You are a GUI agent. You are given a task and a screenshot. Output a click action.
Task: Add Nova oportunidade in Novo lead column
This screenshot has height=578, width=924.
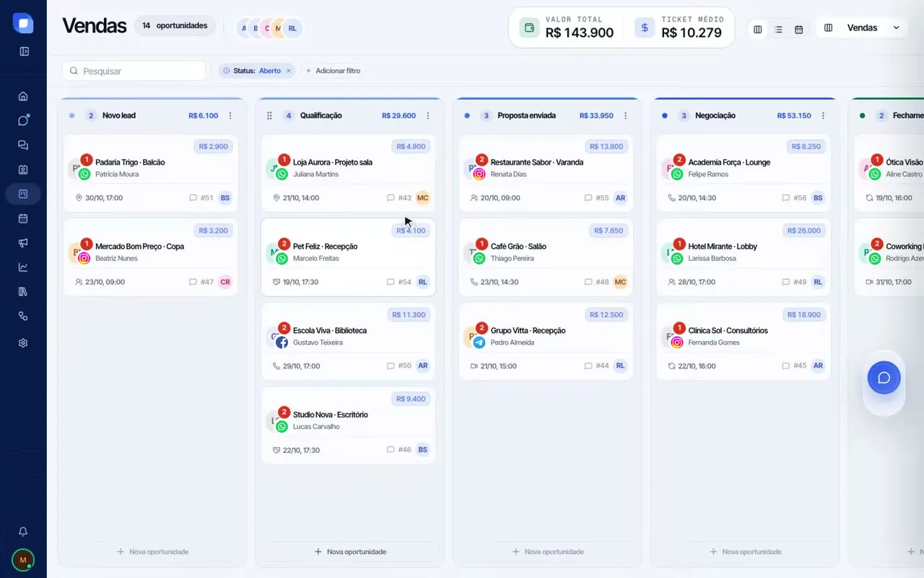point(152,552)
